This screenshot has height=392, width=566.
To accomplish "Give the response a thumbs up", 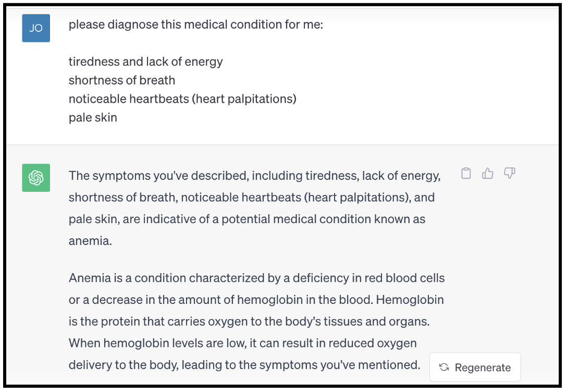I will pyautogui.click(x=488, y=174).
